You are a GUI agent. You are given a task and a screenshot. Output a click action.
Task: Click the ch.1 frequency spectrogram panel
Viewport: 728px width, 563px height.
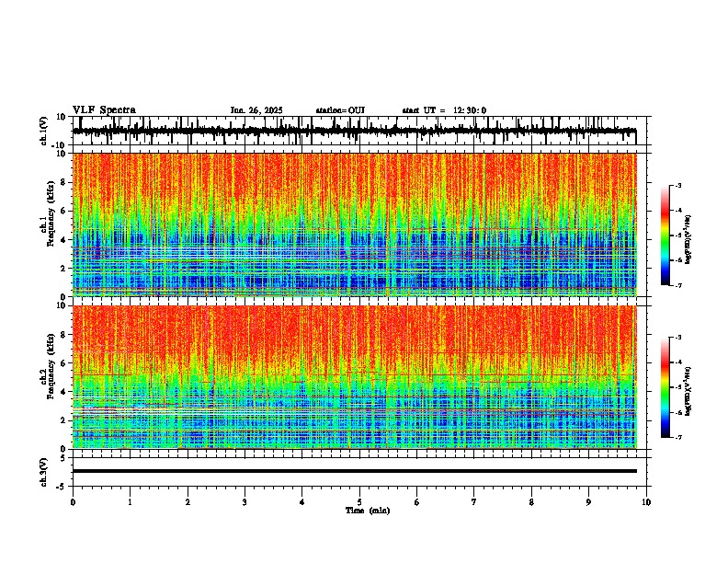pos(361,224)
